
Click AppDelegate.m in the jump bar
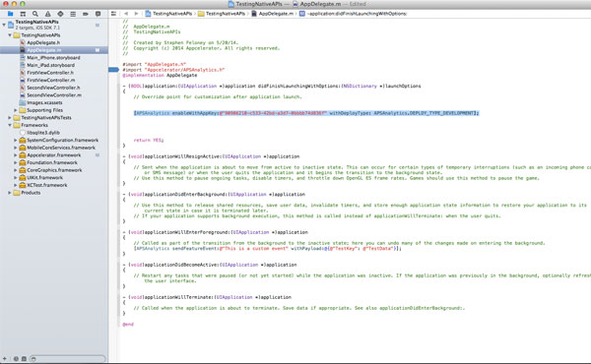(272, 14)
